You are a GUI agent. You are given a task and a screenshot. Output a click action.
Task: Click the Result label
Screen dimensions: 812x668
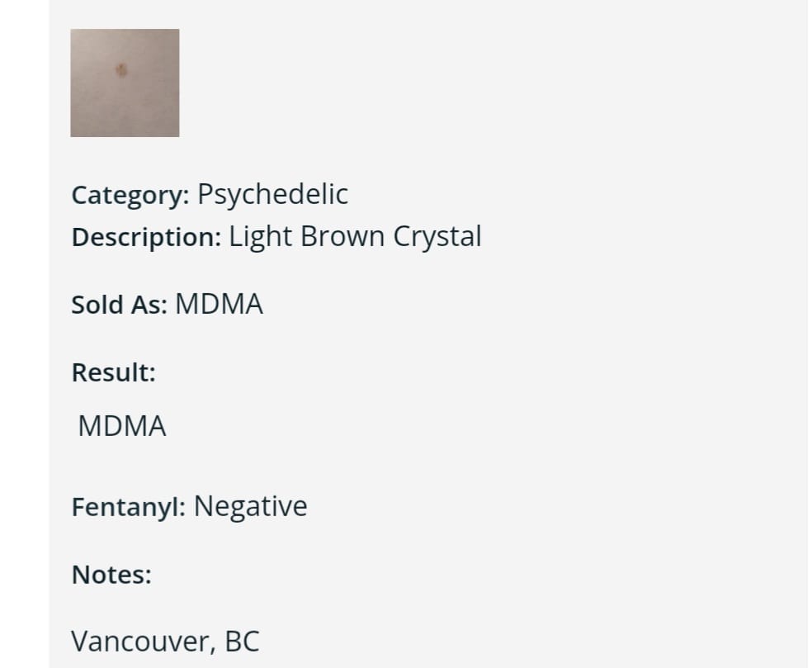click(x=113, y=372)
